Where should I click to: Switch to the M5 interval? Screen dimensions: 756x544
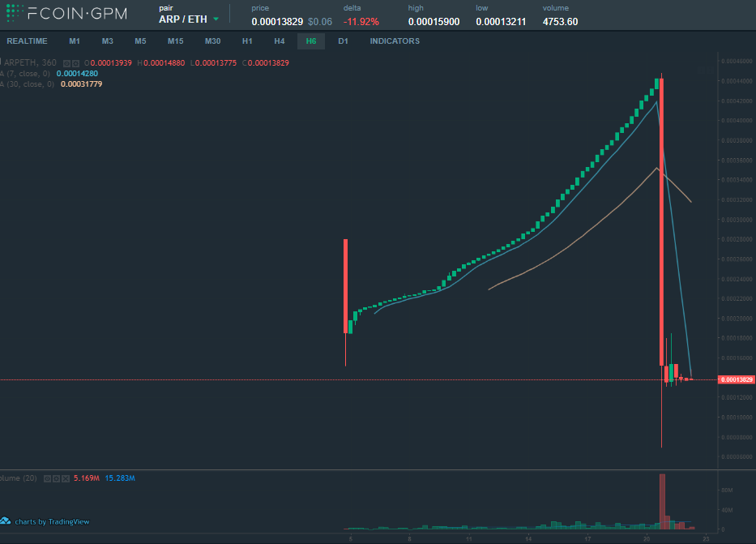pyautogui.click(x=140, y=41)
